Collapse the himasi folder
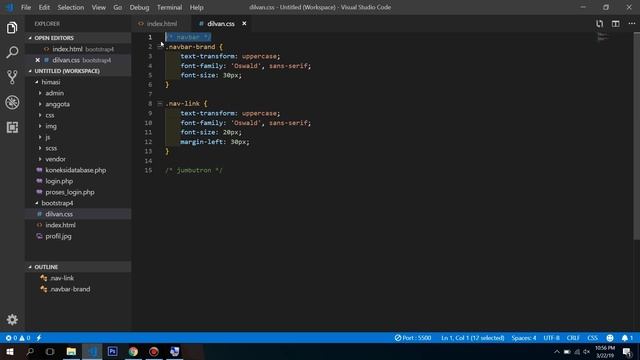This screenshot has width=640, height=360. (37, 82)
